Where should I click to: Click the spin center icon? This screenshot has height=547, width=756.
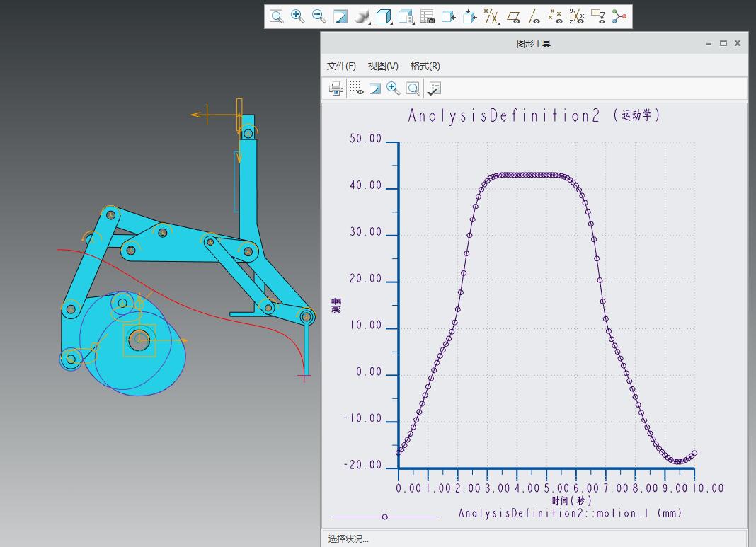619,16
